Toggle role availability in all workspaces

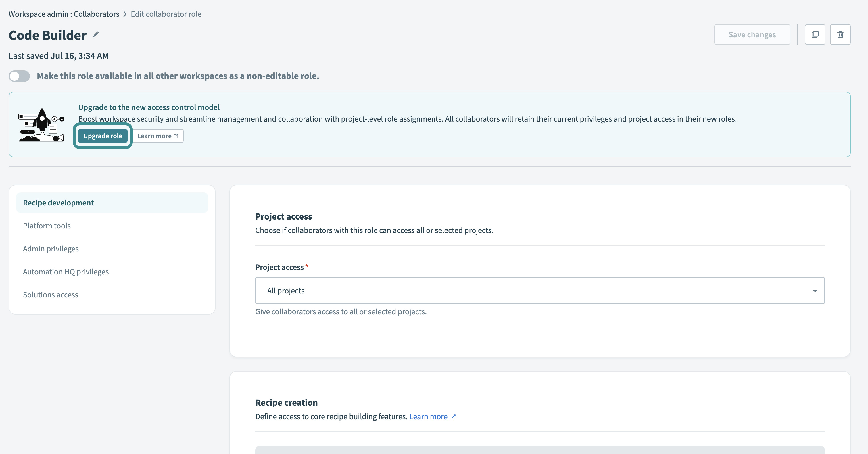(x=19, y=76)
